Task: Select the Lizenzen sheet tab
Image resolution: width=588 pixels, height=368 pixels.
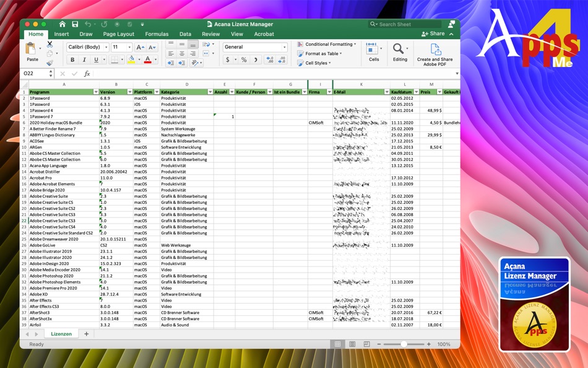Action: pos(61,334)
